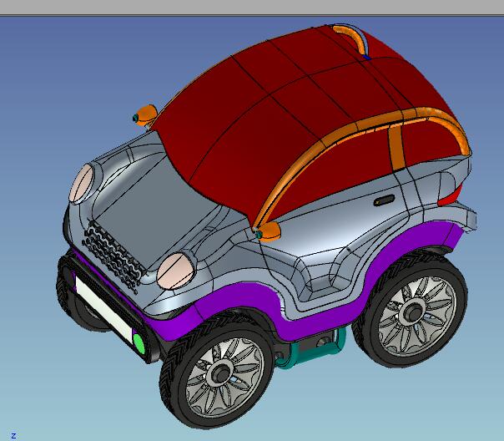Click the green circle on front bumper
Viewport: 504px width, 441px height.
139,344
